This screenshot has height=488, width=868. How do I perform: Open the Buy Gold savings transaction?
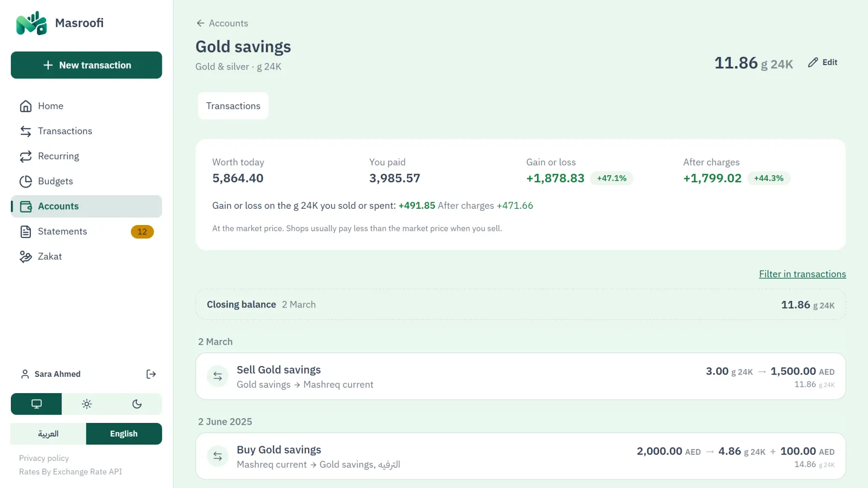click(521, 457)
